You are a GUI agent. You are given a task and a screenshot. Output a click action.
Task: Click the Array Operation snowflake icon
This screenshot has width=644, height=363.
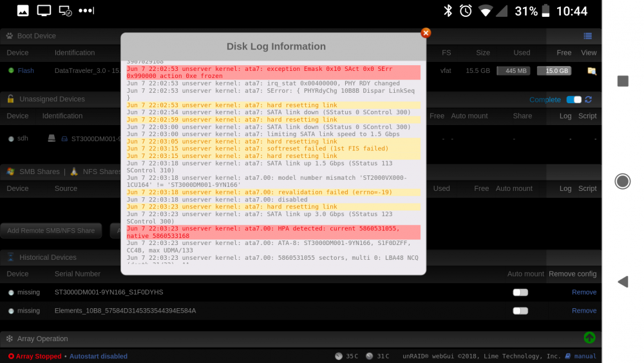click(x=10, y=338)
